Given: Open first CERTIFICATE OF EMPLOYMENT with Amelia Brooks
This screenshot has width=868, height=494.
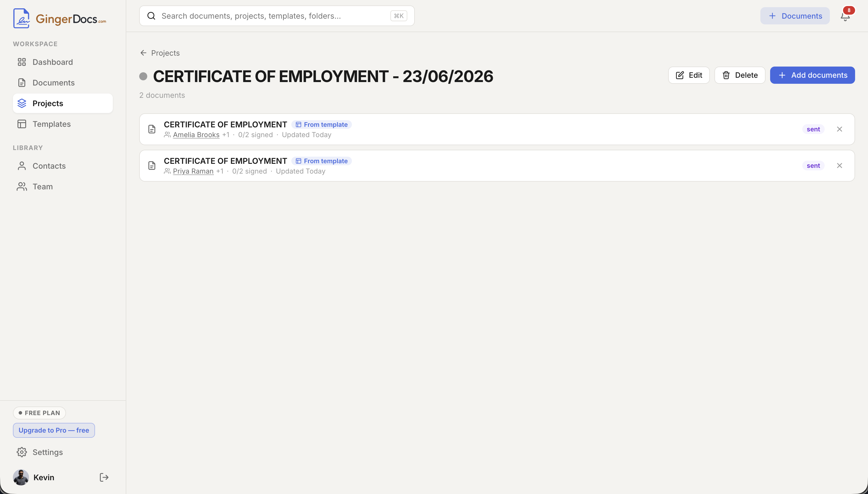Looking at the screenshot, I should coord(225,125).
